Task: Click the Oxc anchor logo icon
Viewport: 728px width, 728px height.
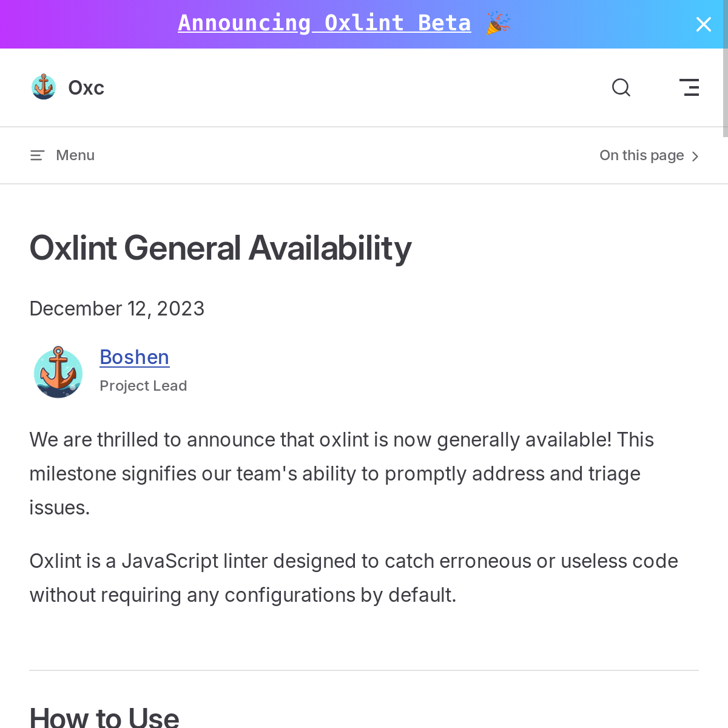Action: [x=44, y=87]
